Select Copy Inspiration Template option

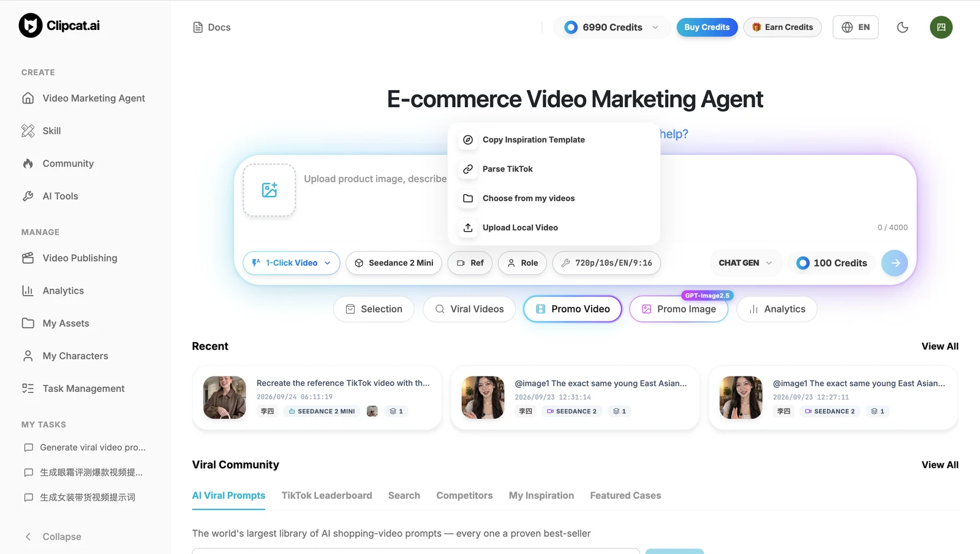tap(554, 140)
